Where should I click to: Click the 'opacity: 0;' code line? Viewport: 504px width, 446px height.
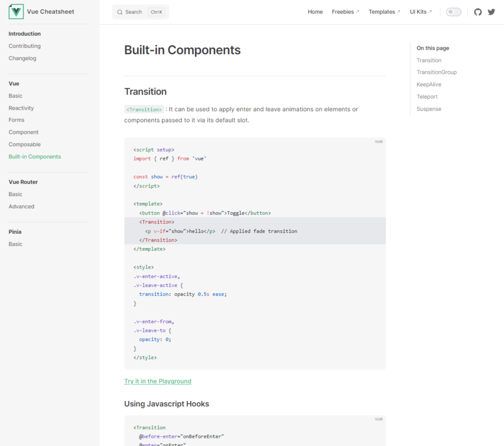155,339
